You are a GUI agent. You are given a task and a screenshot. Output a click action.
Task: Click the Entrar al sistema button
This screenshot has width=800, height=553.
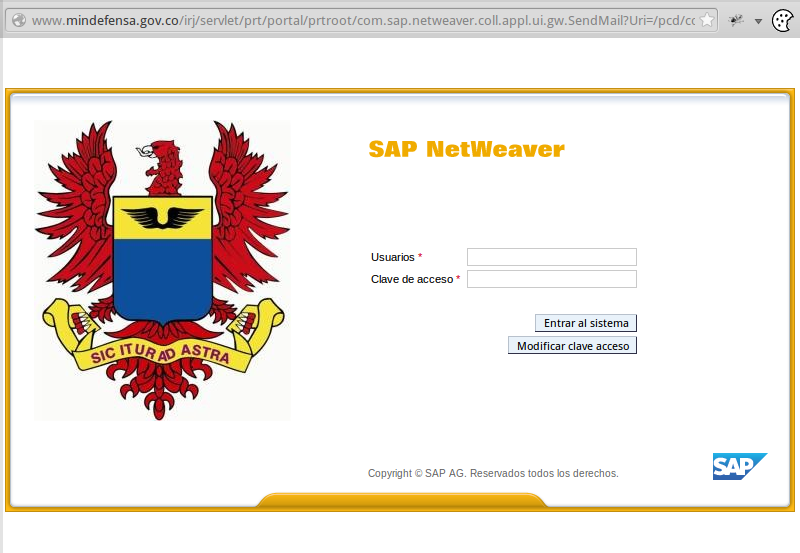tap(586, 323)
